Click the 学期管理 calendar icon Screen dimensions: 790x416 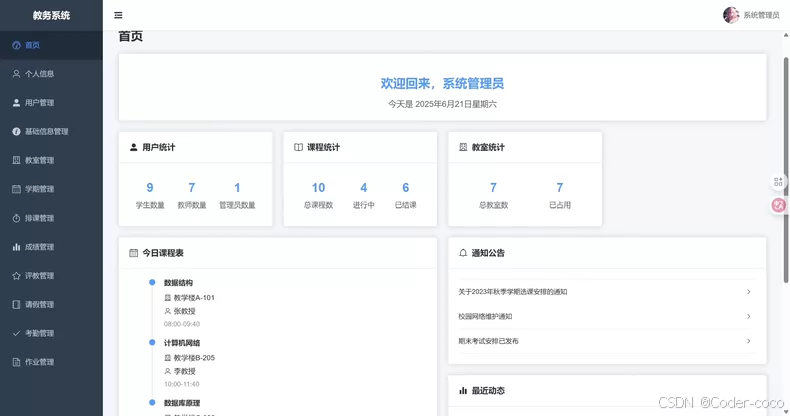[17, 189]
